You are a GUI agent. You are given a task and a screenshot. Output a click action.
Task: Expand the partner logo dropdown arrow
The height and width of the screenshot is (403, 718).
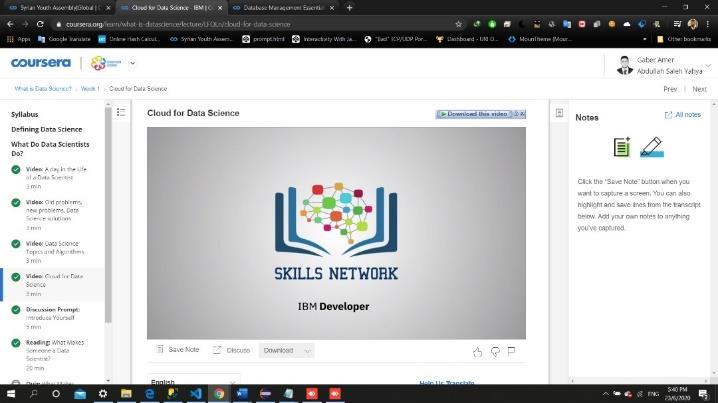[x=132, y=63]
